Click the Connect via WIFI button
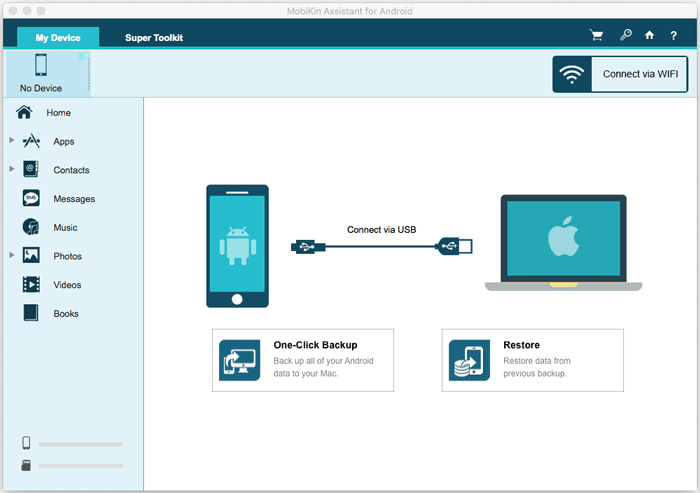 pyautogui.click(x=620, y=74)
